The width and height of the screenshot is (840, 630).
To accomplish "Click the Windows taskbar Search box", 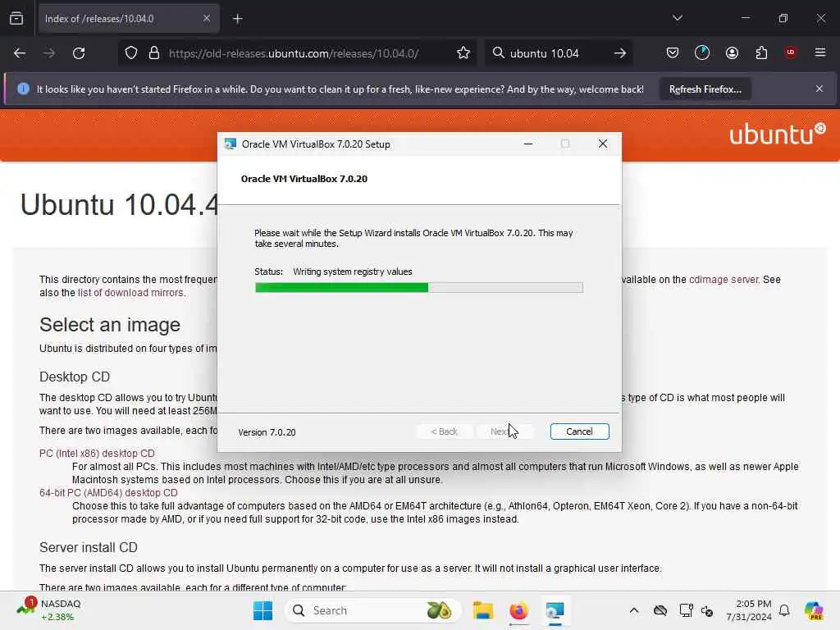I will (372, 610).
